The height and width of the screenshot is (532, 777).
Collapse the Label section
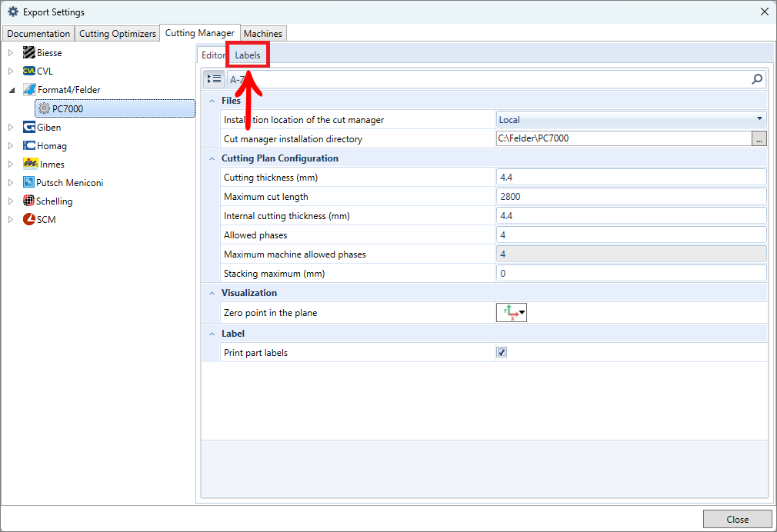(x=212, y=334)
